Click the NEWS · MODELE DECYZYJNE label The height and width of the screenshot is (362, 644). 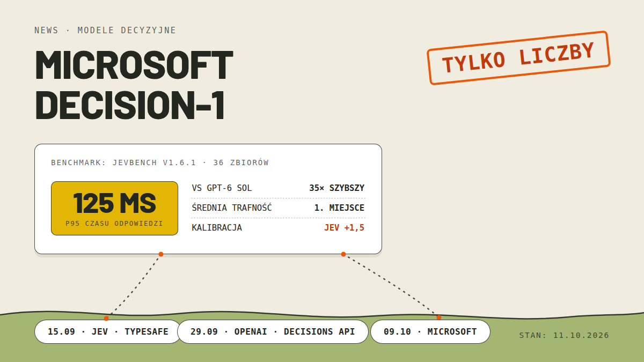click(105, 30)
